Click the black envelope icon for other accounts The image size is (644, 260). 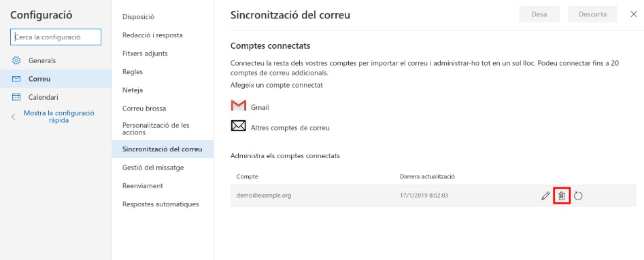pyautogui.click(x=239, y=126)
